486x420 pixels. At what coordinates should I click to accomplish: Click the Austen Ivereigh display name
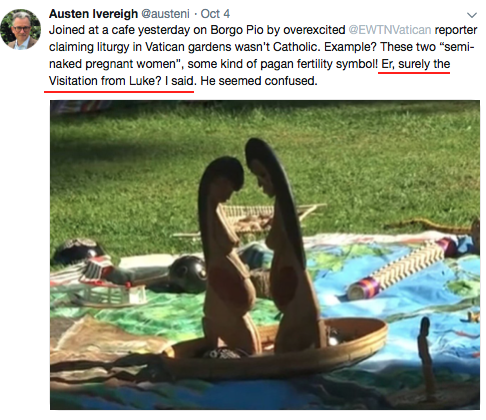point(93,14)
